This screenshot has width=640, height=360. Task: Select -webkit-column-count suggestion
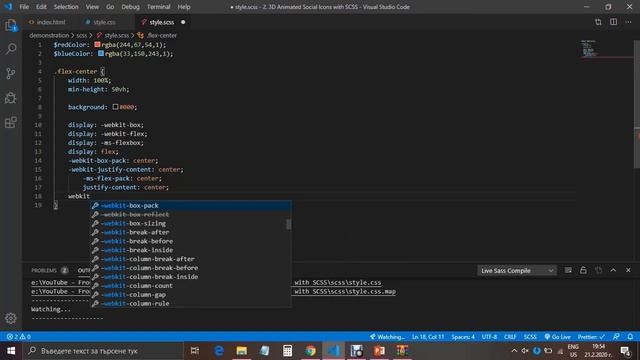(191, 286)
